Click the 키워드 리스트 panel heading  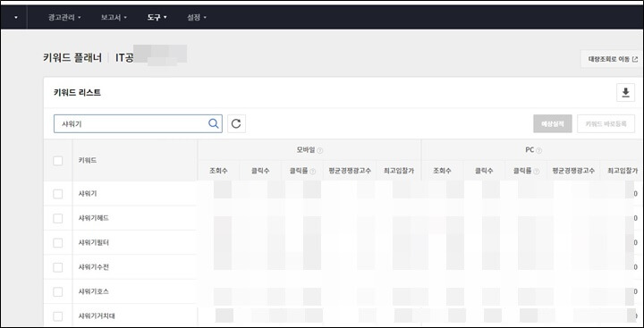pyautogui.click(x=77, y=93)
